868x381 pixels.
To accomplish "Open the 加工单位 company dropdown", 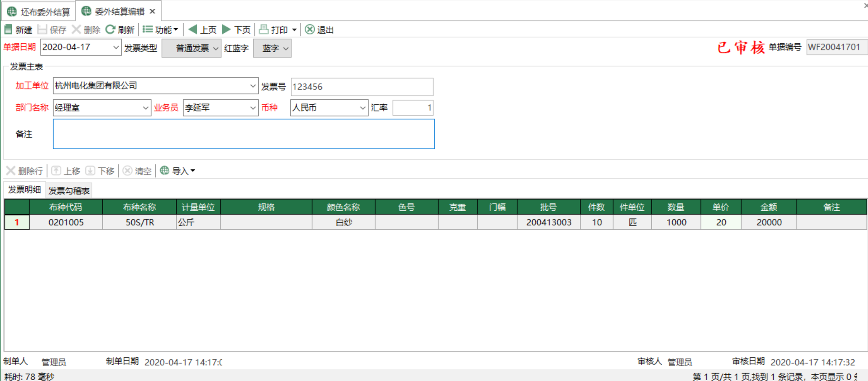I will [x=252, y=86].
